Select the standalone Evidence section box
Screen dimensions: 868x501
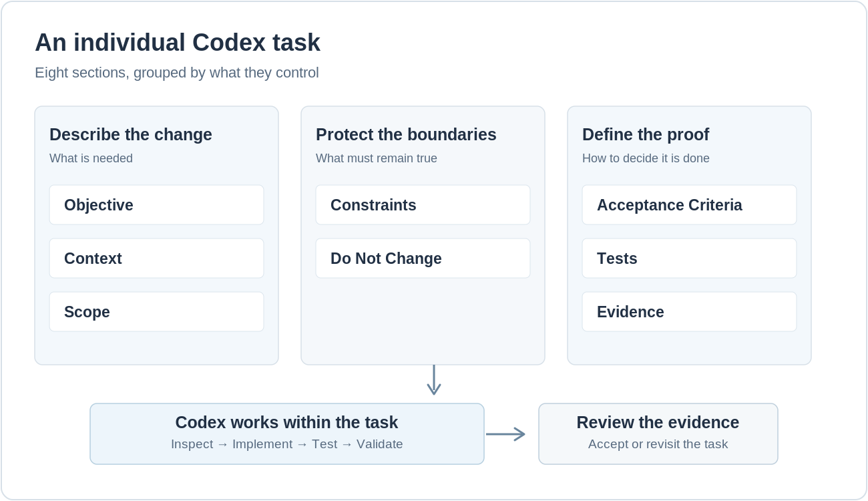pos(689,312)
